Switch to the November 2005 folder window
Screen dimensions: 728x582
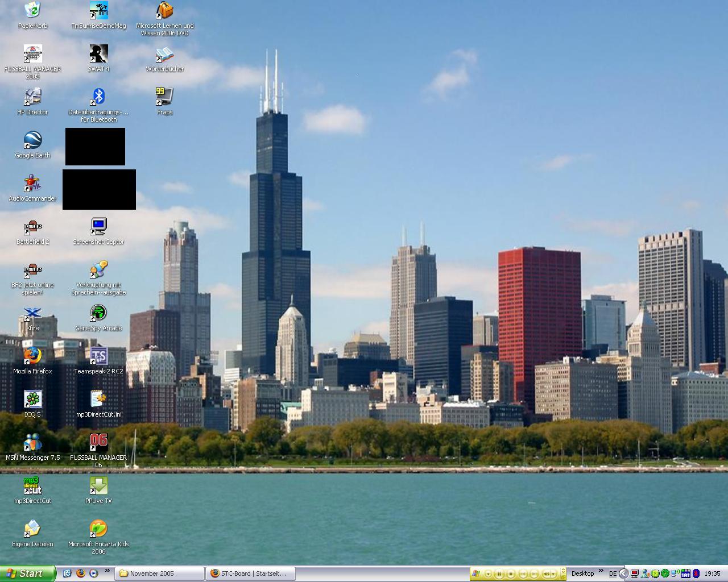[159, 573]
